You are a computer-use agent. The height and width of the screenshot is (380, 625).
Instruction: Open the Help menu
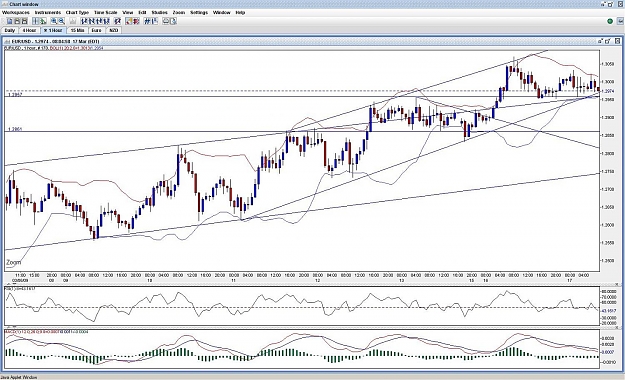240,12
